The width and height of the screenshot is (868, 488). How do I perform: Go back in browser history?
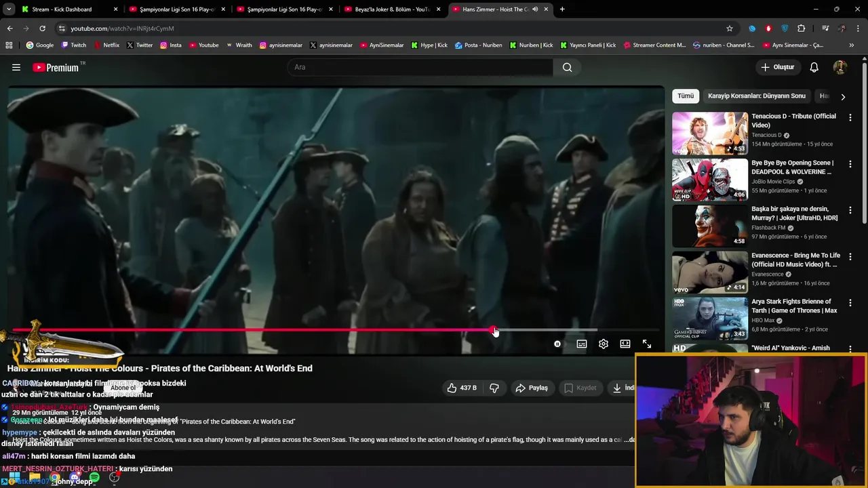point(9,28)
